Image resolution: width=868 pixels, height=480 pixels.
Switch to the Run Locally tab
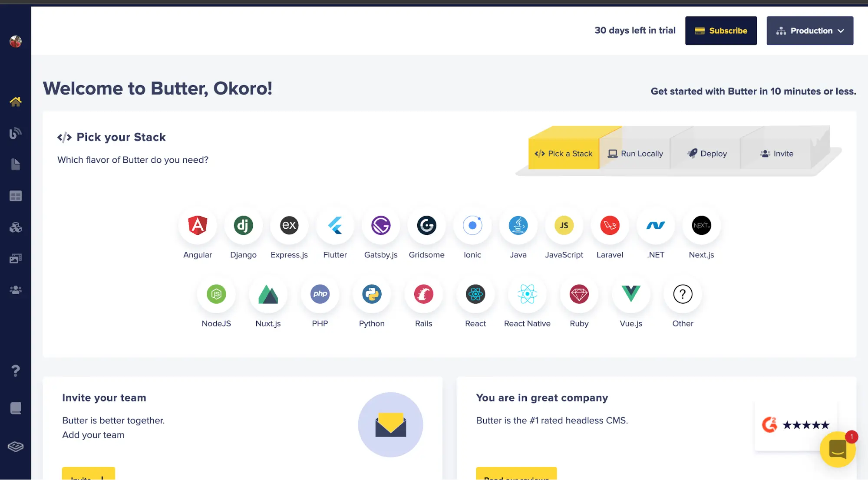point(636,153)
